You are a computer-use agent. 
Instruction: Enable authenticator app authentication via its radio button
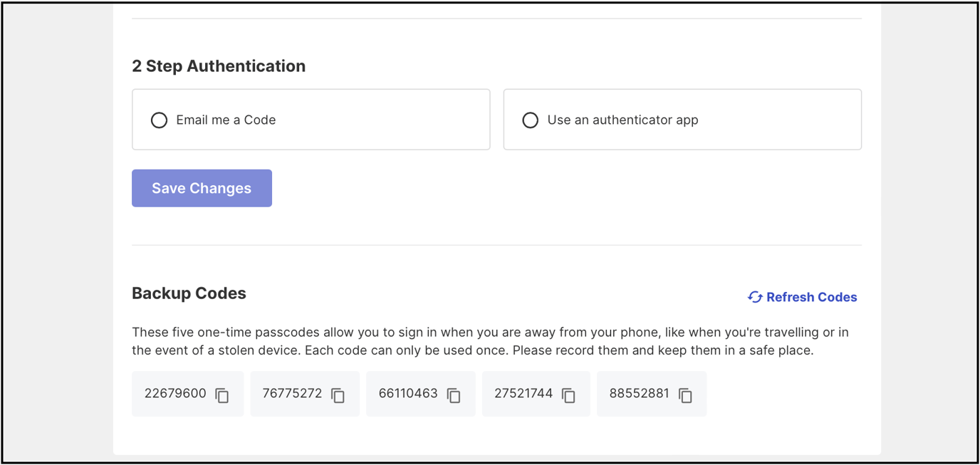[x=530, y=120]
